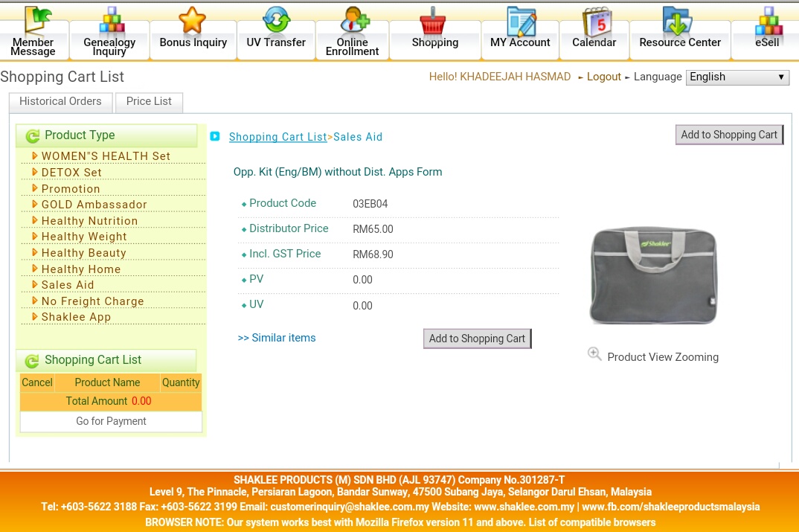Open the Genealogy Inquiry menu

[109, 46]
